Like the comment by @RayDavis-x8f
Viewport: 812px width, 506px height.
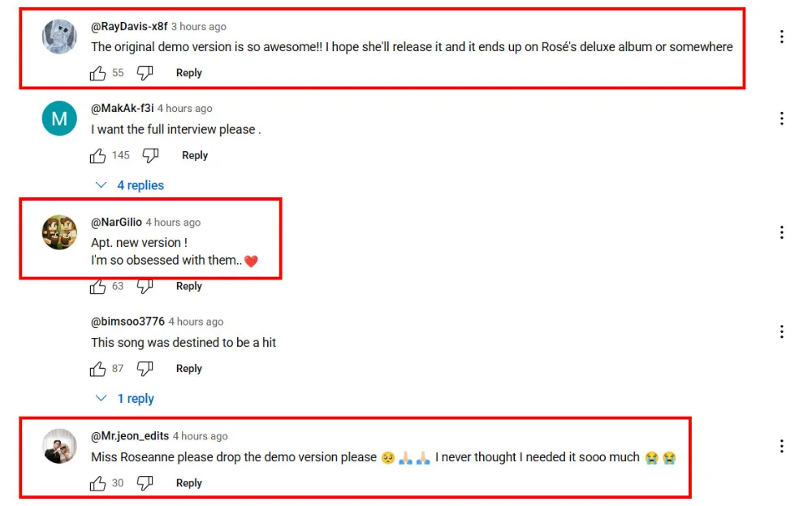coord(98,73)
